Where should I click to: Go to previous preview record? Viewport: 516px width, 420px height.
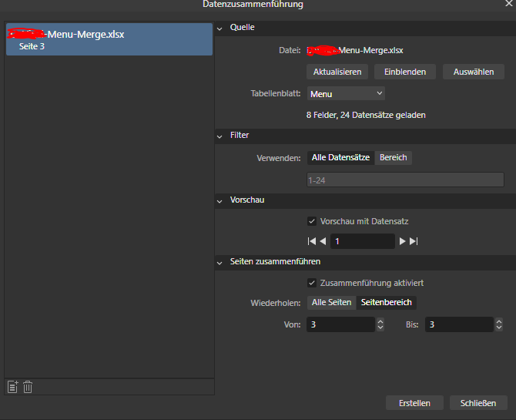coord(323,241)
